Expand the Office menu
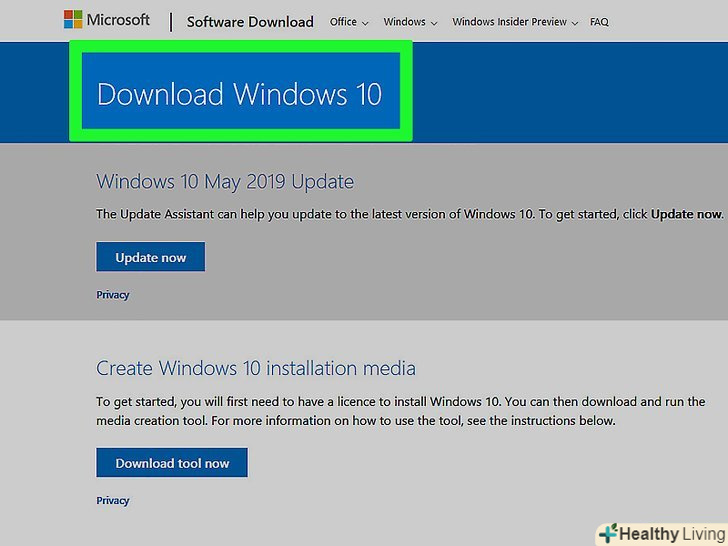This screenshot has height=546, width=728. click(x=349, y=22)
